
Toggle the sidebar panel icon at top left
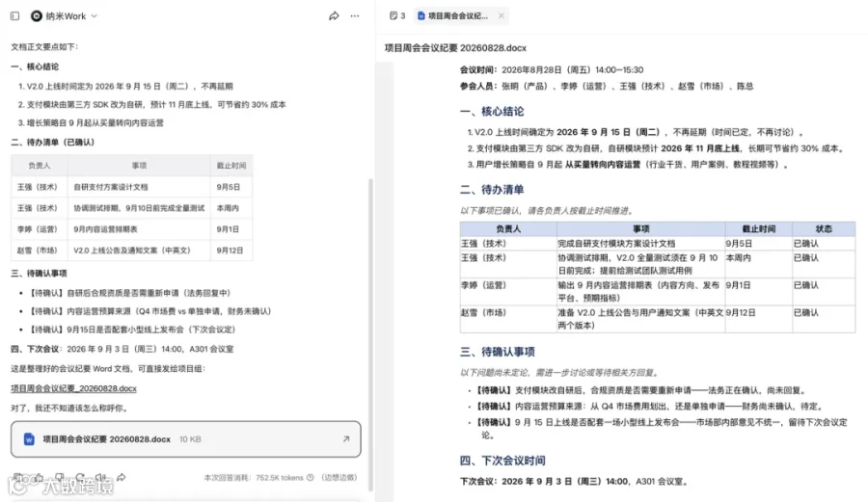[x=14, y=16]
